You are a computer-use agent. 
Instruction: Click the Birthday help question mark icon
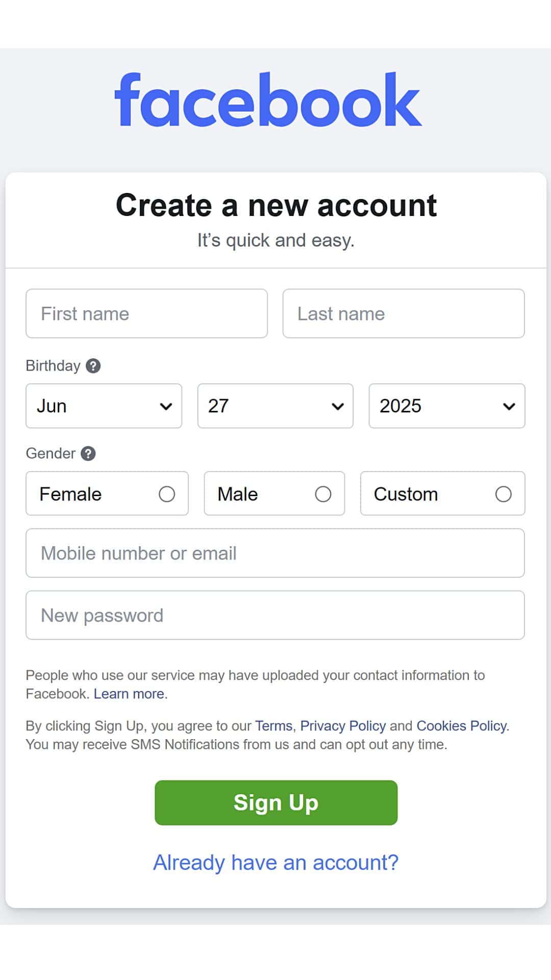pos(93,365)
